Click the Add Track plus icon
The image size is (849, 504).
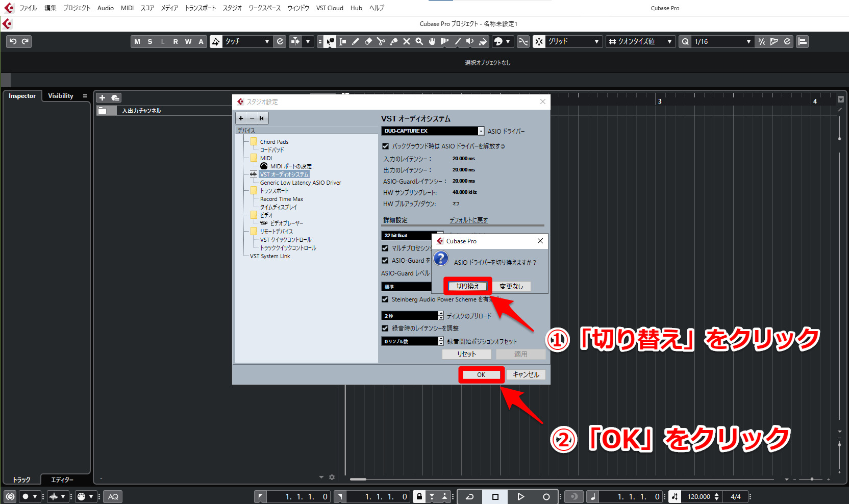point(102,97)
